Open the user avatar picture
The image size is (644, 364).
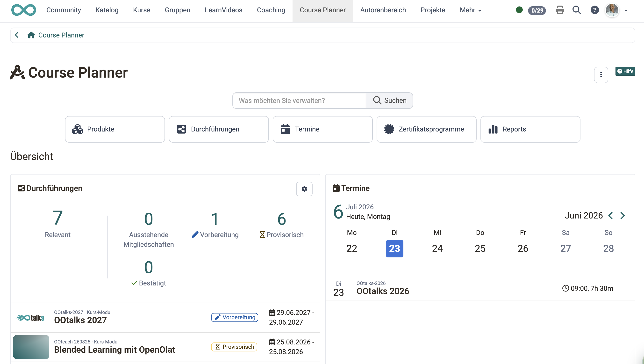pos(612,10)
